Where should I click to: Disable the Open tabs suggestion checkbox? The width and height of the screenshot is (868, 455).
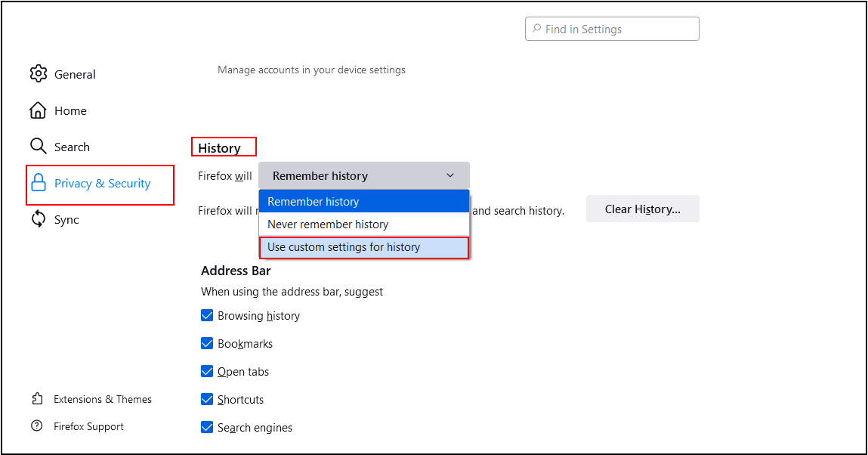pos(207,371)
